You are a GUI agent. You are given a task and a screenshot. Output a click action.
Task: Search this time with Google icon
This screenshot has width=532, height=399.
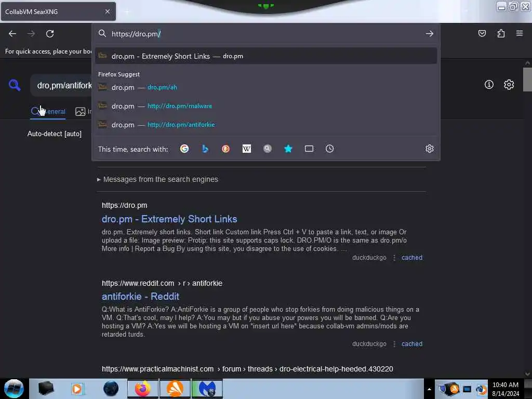184,149
